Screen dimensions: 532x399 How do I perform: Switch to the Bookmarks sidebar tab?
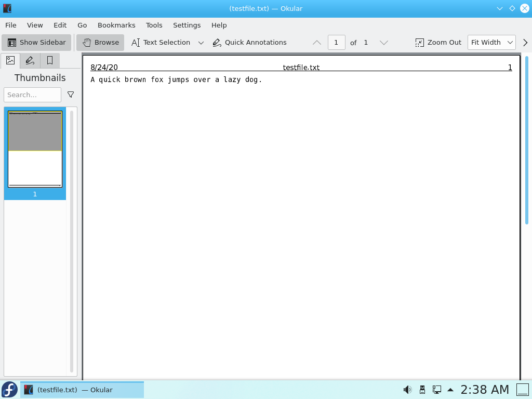[49, 60]
